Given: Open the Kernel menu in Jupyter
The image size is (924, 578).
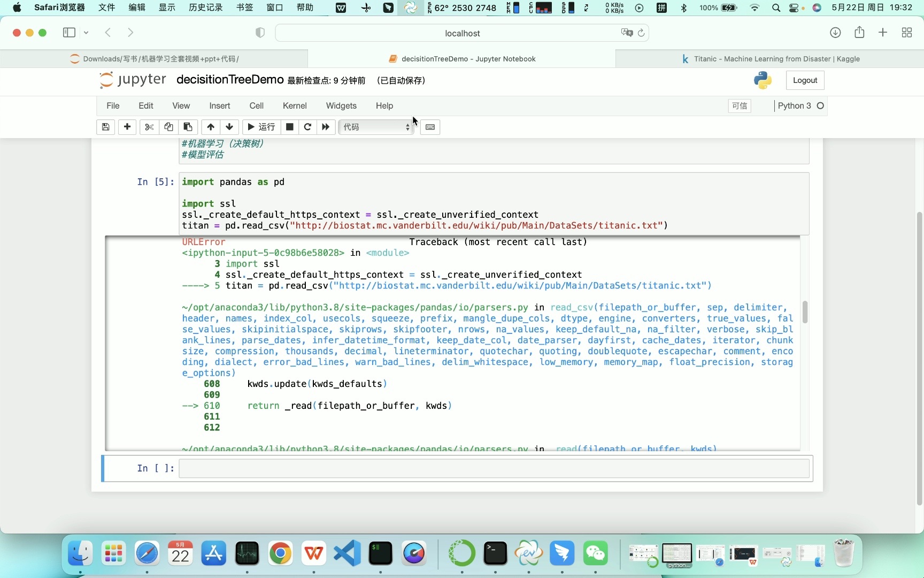Looking at the screenshot, I should pos(295,105).
